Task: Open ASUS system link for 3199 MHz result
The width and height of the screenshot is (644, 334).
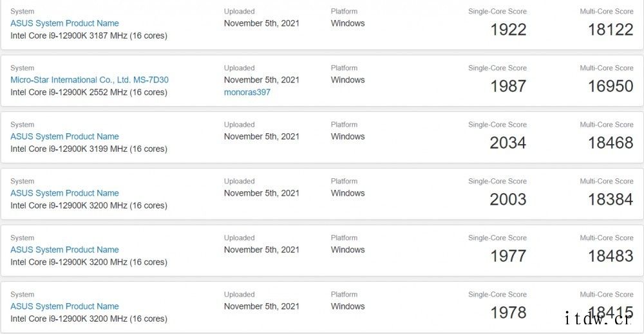Action: (64, 136)
